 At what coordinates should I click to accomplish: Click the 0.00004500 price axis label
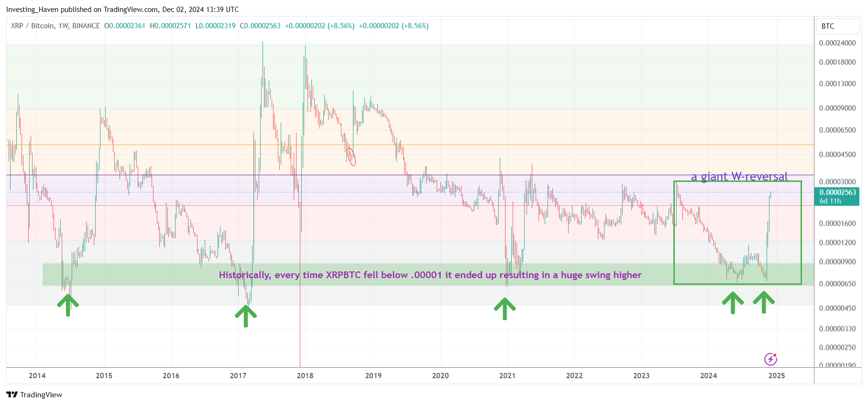pyautogui.click(x=837, y=155)
